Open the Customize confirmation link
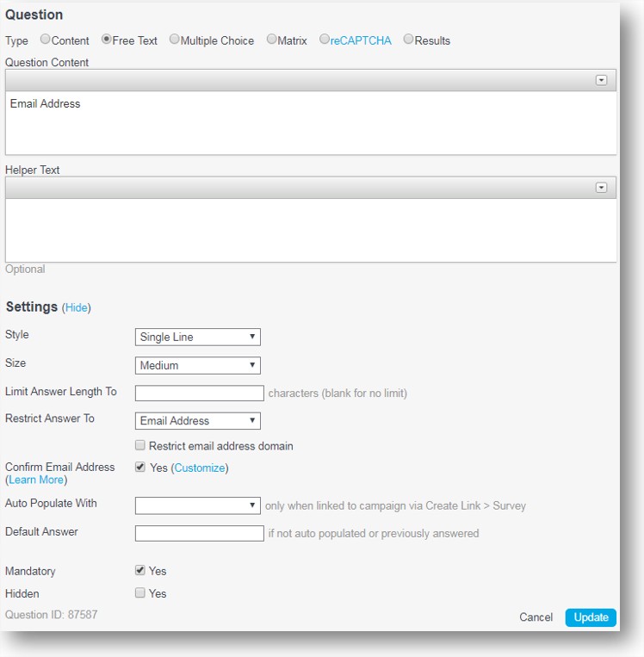 click(x=200, y=468)
